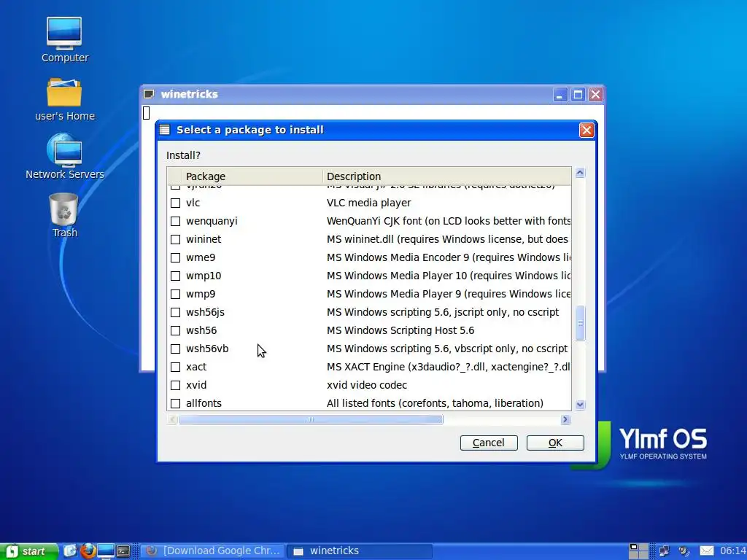The image size is (747, 560).
Task: Check the wininet package checkbox
Action: point(175,239)
